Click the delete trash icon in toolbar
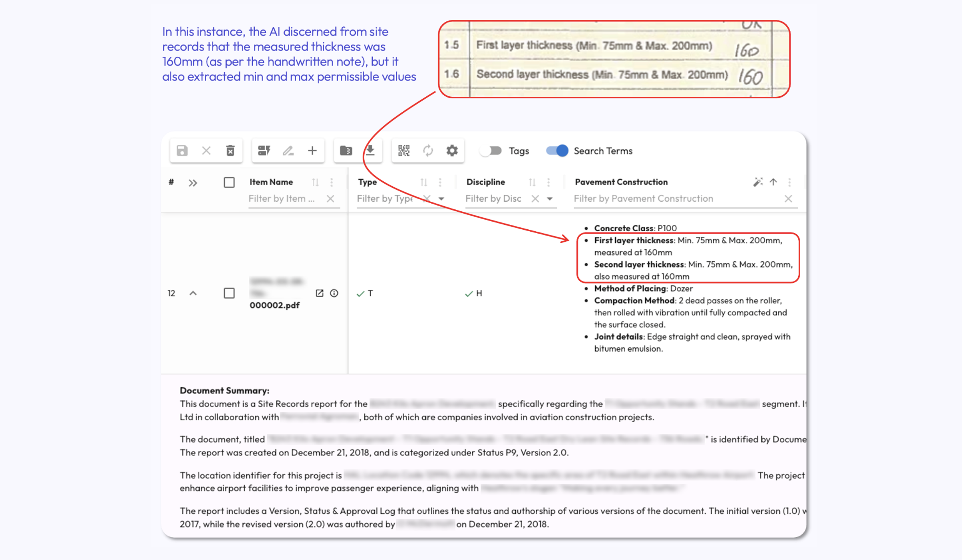 point(230,151)
